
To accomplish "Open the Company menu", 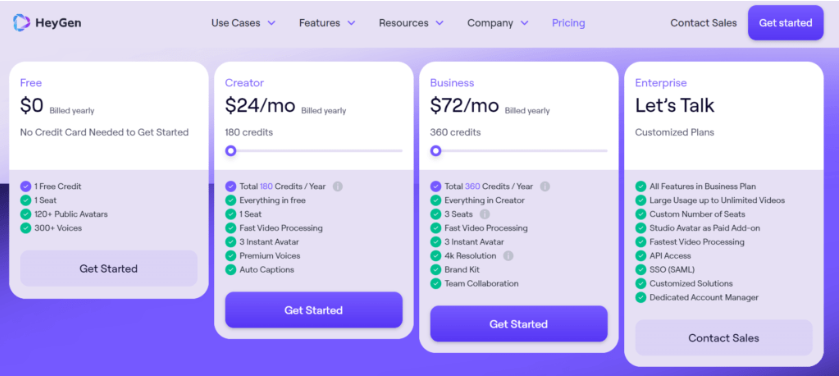I will 498,23.
